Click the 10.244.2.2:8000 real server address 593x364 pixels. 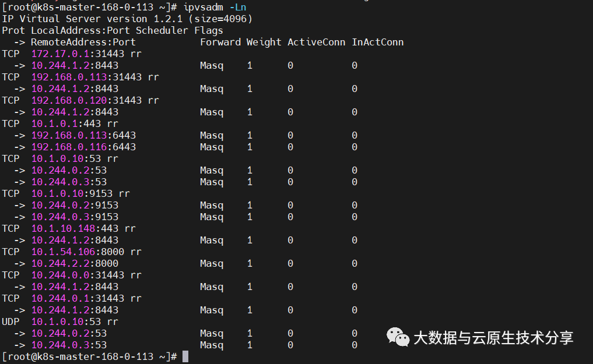75,263
